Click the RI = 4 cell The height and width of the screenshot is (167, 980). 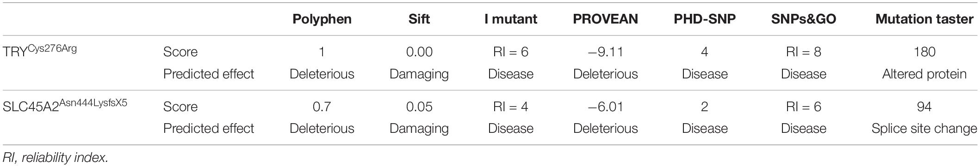coord(511,107)
